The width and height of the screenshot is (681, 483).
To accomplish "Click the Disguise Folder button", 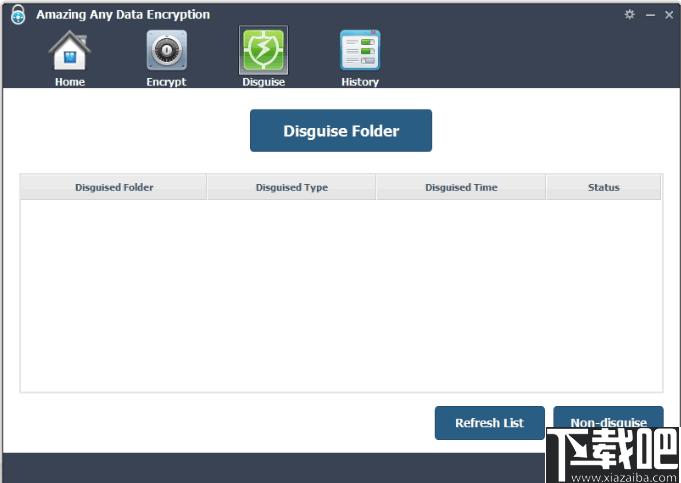I will pos(341,131).
